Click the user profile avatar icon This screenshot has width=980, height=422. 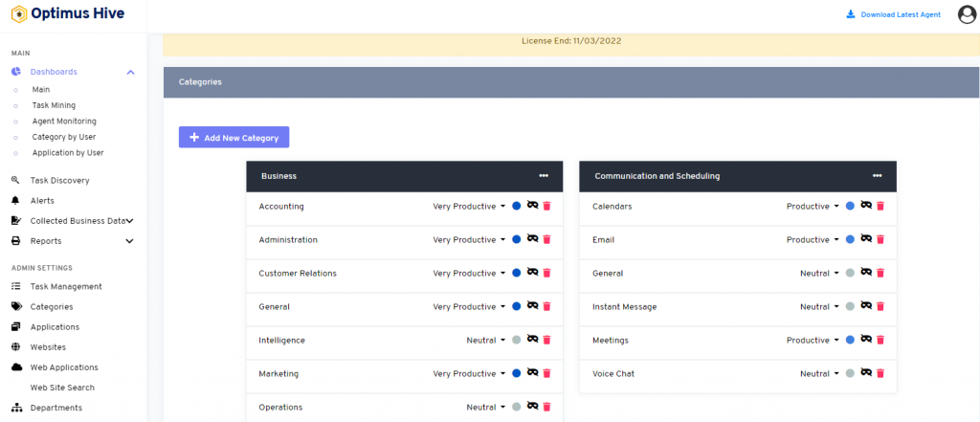[x=967, y=14]
